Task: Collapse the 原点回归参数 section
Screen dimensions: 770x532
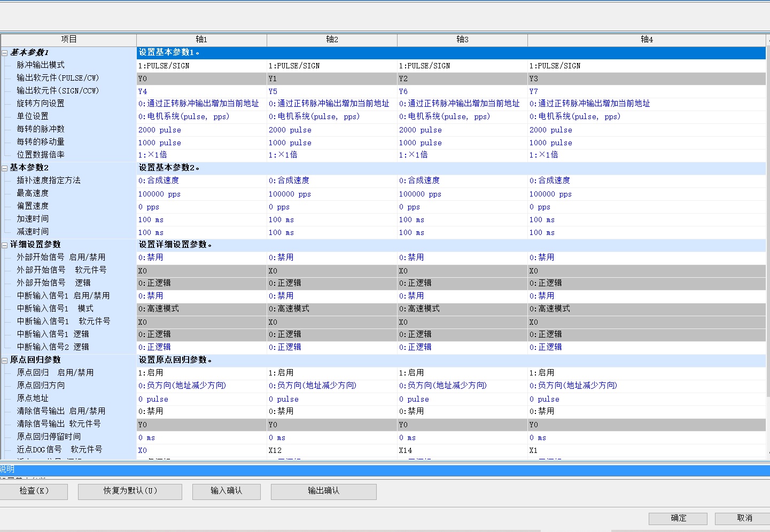Action: pyautogui.click(x=5, y=361)
